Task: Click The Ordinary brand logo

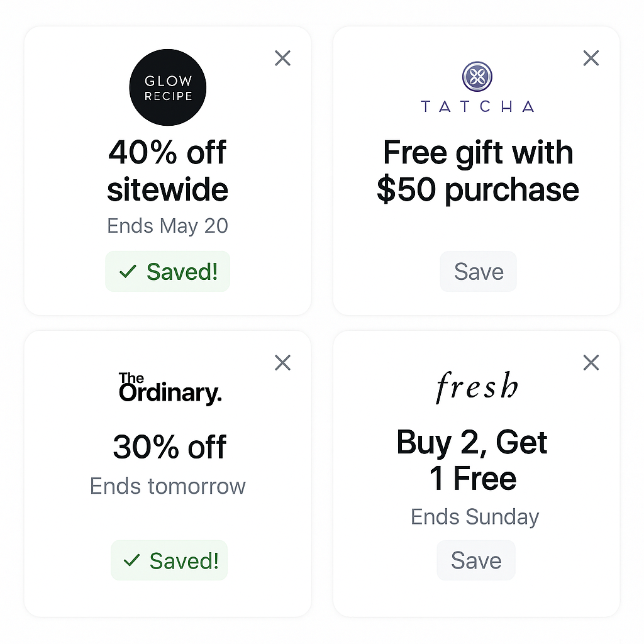Action: pyautogui.click(x=170, y=387)
